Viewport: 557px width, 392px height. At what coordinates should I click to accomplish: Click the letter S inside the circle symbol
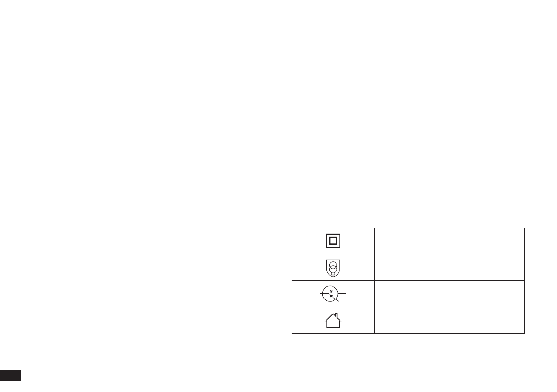click(331, 291)
